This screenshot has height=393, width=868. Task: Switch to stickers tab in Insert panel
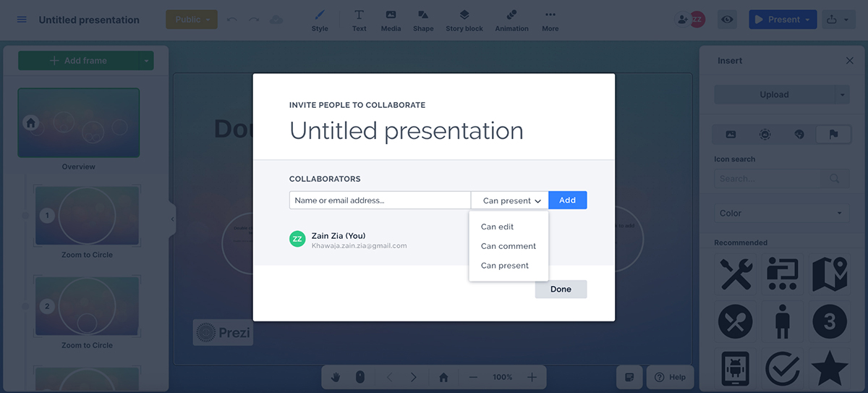pyautogui.click(x=765, y=134)
